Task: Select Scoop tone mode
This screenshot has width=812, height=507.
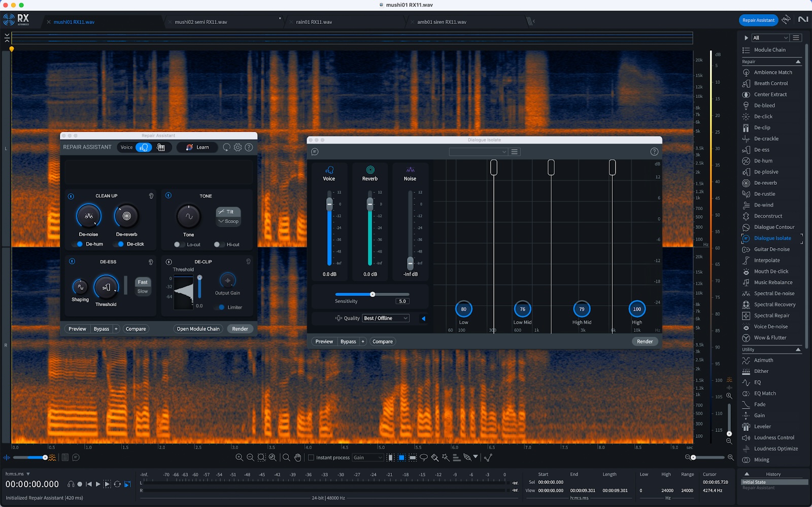Action: (x=228, y=221)
